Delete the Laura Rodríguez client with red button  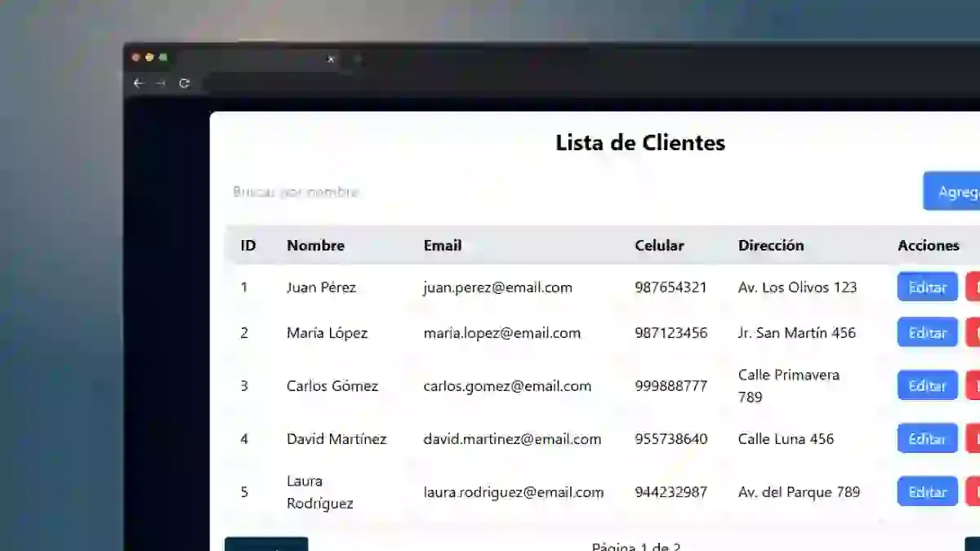coord(973,491)
